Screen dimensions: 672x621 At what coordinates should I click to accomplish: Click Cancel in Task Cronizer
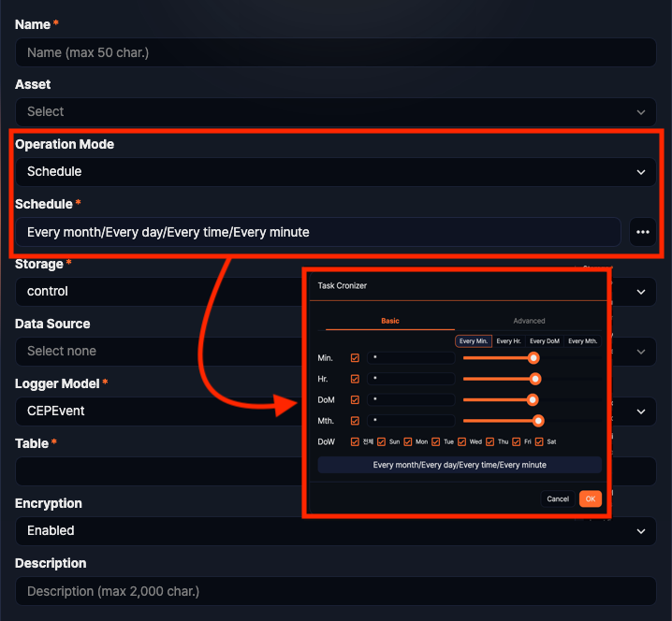pyautogui.click(x=558, y=498)
